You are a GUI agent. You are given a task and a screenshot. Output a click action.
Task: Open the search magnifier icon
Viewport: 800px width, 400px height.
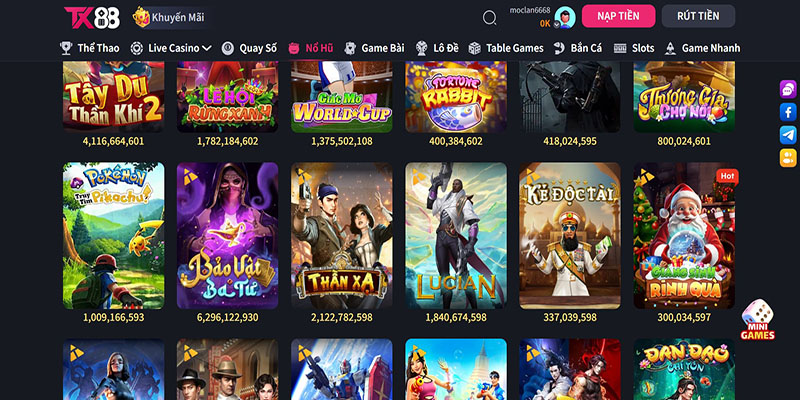(489, 18)
